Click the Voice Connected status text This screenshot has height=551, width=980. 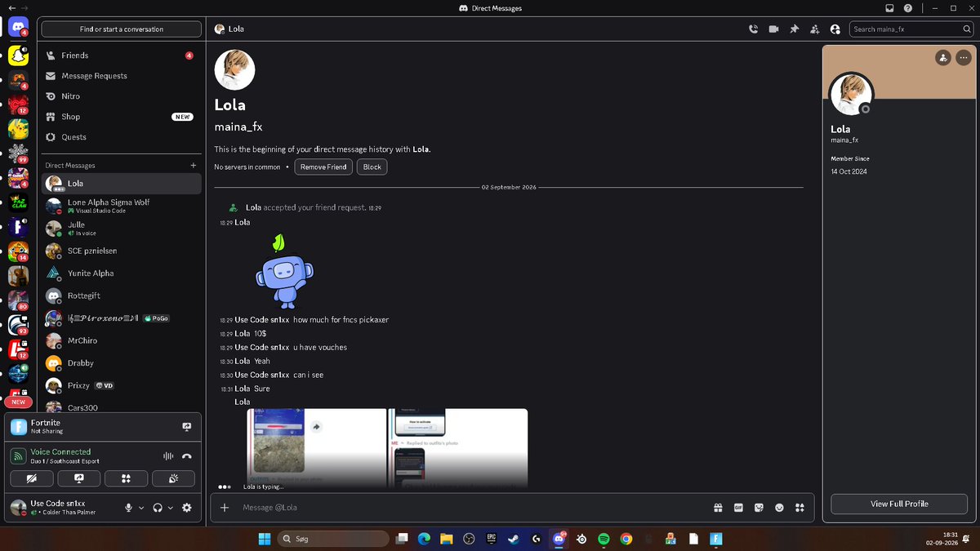(x=60, y=451)
